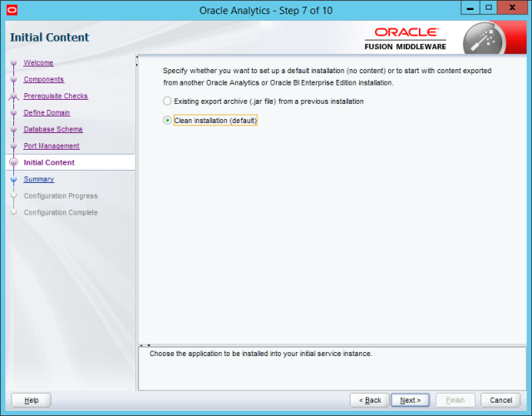Click the collapse arrow beside the navigation pane
The height and width of the screenshot is (416, 532).
tap(136, 61)
